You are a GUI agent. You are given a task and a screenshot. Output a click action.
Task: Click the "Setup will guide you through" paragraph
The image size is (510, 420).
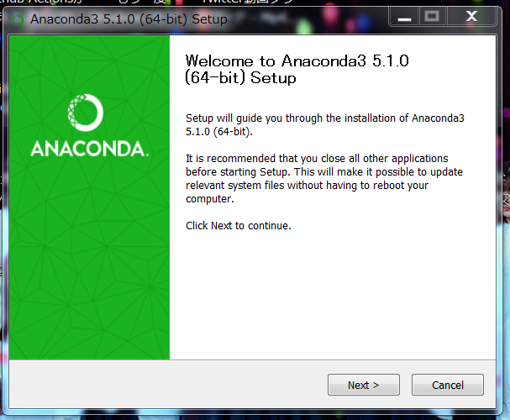click(325, 125)
